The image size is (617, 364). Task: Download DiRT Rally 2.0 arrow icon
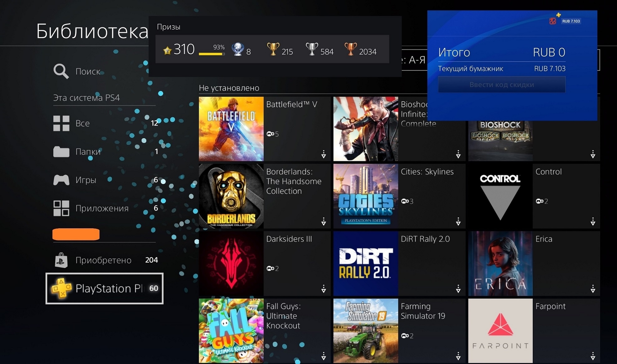tap(458, 289)
